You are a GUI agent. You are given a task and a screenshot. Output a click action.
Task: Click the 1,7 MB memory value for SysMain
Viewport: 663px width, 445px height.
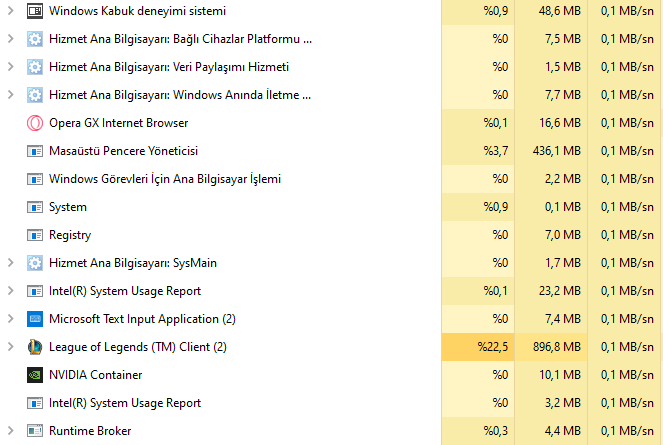[x=563, y=263]
